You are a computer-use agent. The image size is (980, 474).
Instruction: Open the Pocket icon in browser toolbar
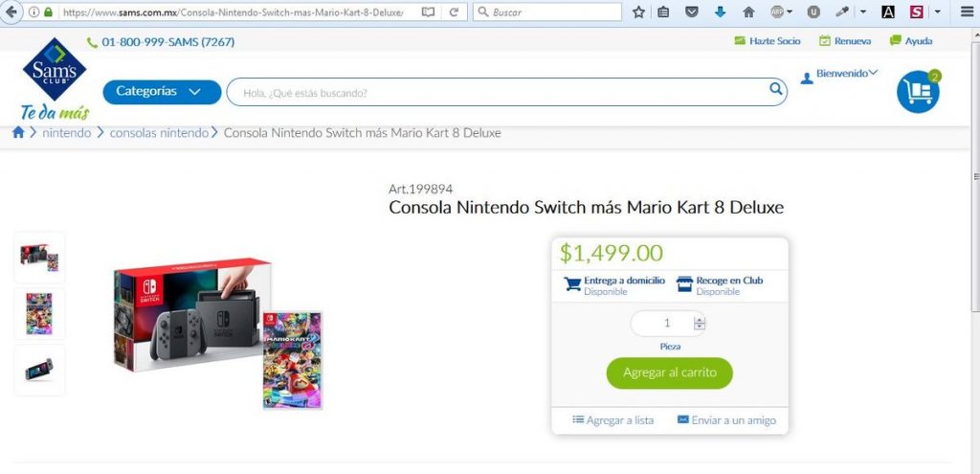(x=691, y=12)
